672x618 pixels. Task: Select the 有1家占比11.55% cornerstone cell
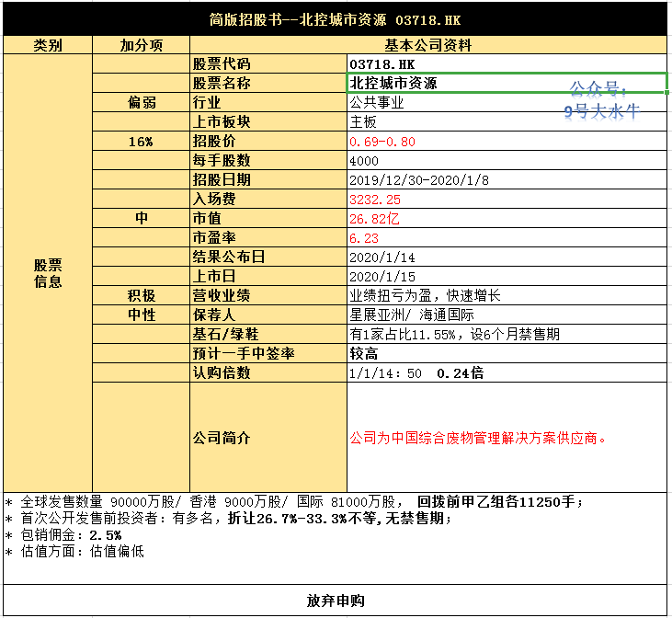[507, 334]
